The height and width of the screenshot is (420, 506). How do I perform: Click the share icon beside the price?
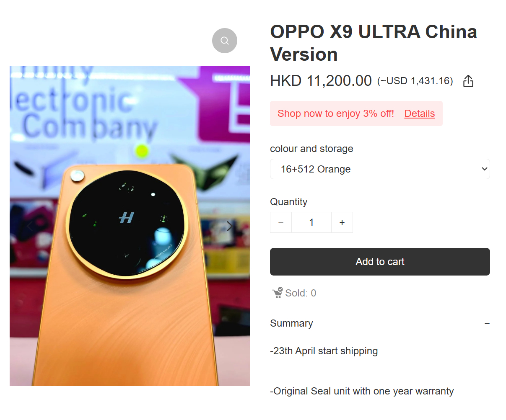coord(468,81)
